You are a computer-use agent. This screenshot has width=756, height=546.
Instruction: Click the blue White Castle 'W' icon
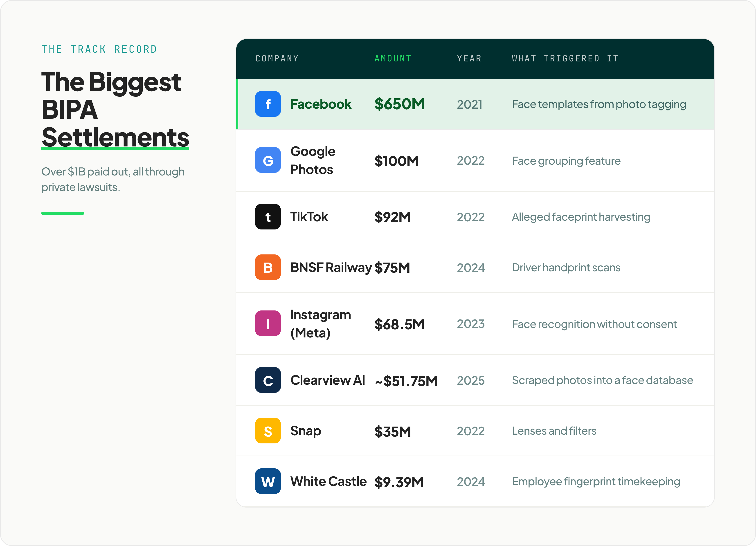268,481
